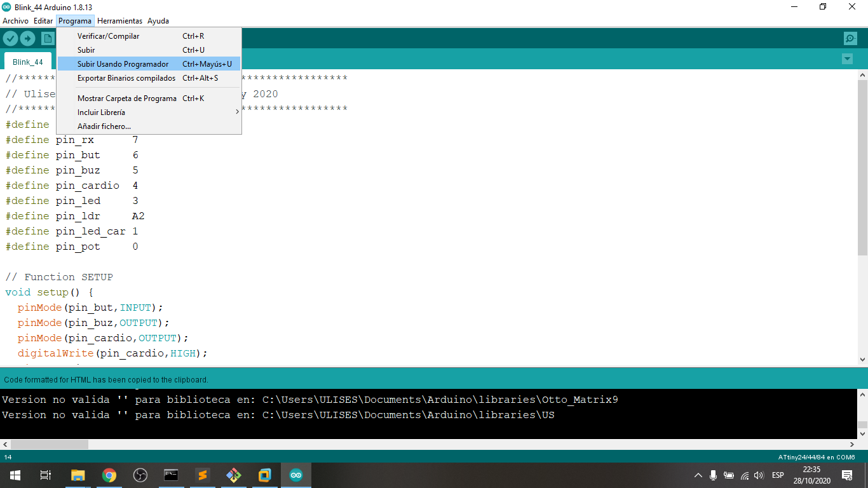Click the console horizontal scrollbar thumb
Screen dimensions: 868x488
(x=50, y=445)
